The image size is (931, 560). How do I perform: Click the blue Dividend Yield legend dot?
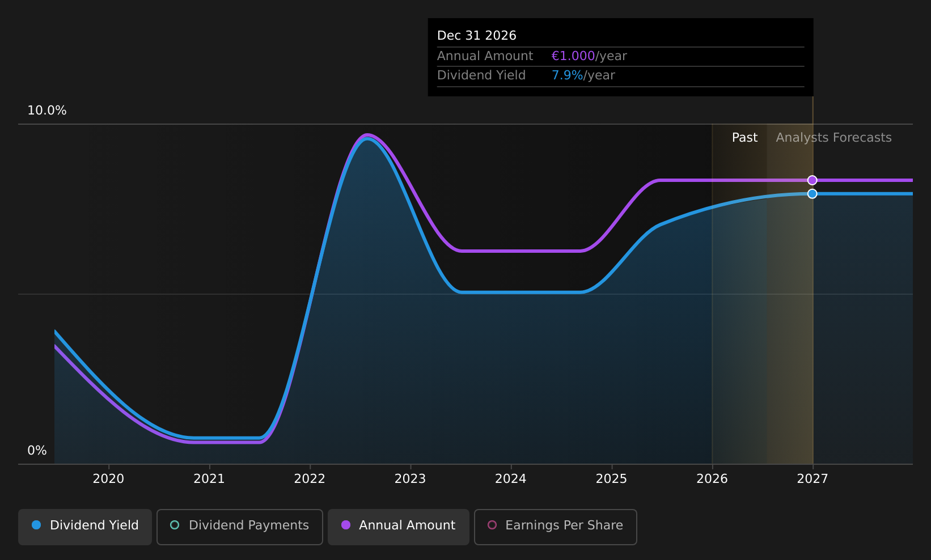36,525
